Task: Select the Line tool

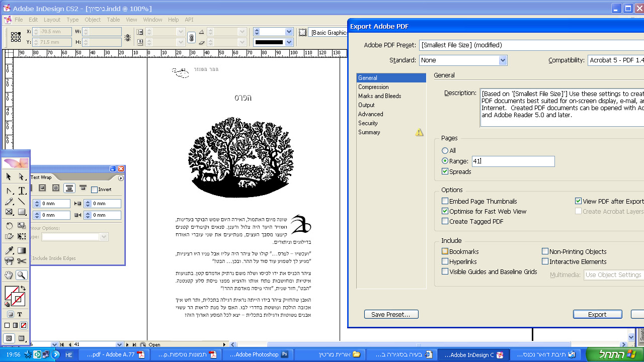Action: (22, 201)
